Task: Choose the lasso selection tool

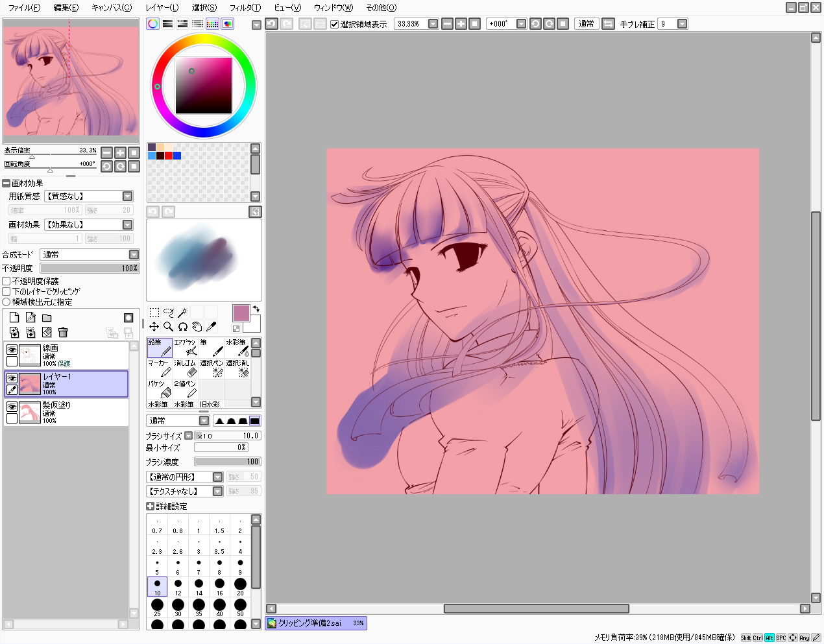Action: coord(169,313)
